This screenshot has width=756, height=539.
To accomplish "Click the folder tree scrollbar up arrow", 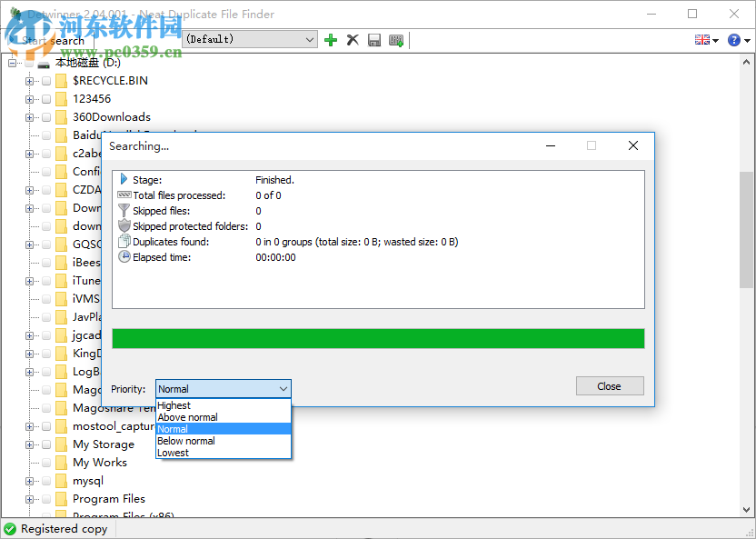I will [746, 62].
